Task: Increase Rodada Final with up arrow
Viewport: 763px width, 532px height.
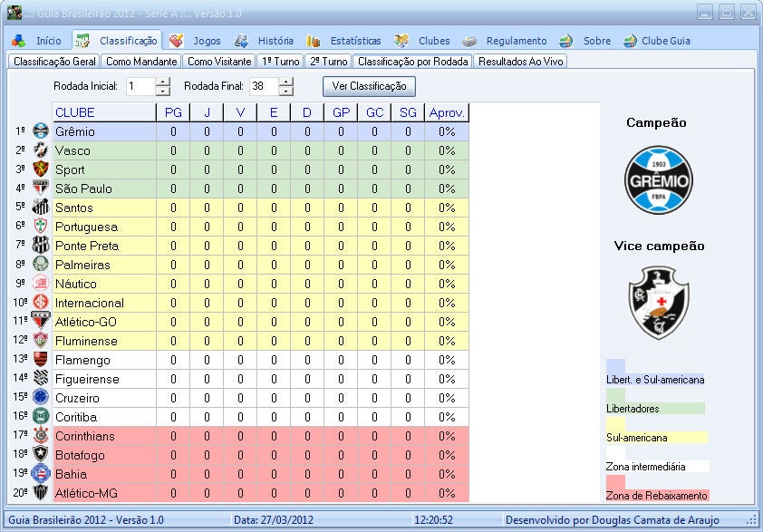Action: pos(286,82)
